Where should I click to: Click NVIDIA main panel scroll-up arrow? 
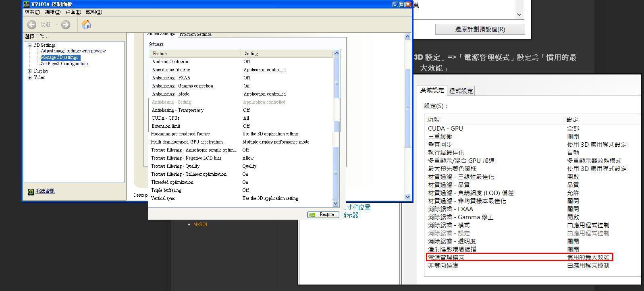(407, 37)
